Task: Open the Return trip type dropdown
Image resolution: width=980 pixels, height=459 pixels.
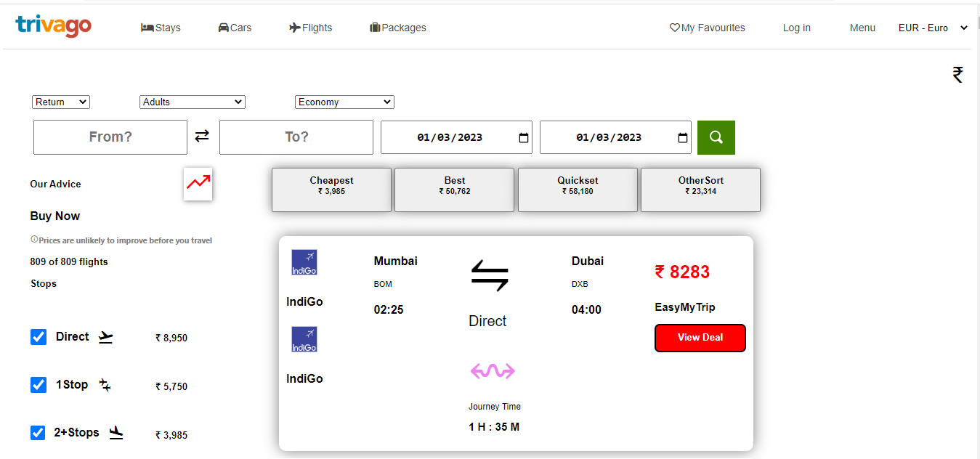Action: (x=60, y=102)
